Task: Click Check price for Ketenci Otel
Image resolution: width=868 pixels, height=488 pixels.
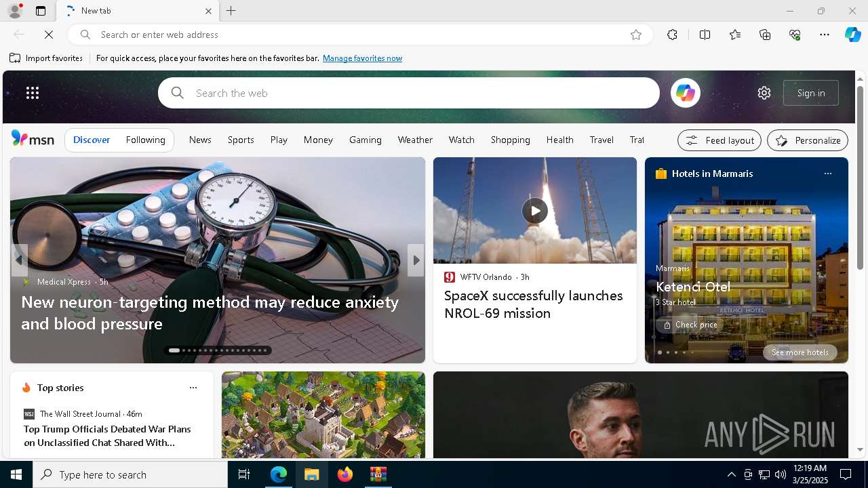Action: pos(690,325)
